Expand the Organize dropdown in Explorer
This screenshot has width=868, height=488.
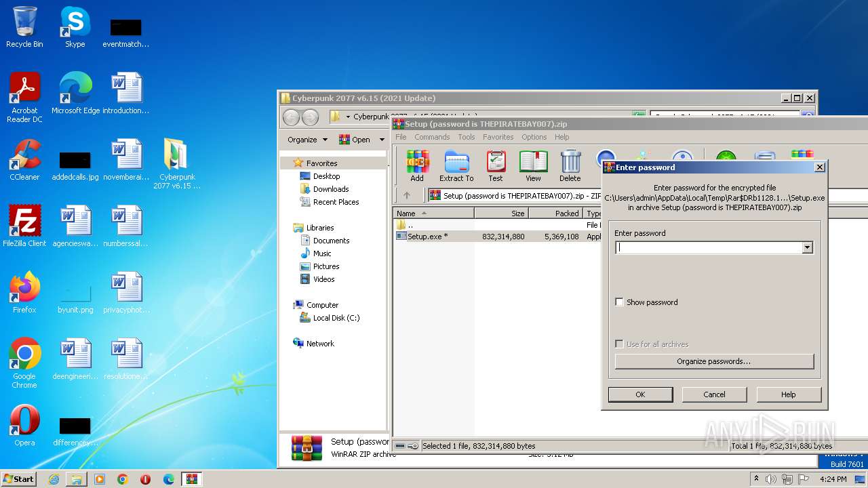(325, 140)
